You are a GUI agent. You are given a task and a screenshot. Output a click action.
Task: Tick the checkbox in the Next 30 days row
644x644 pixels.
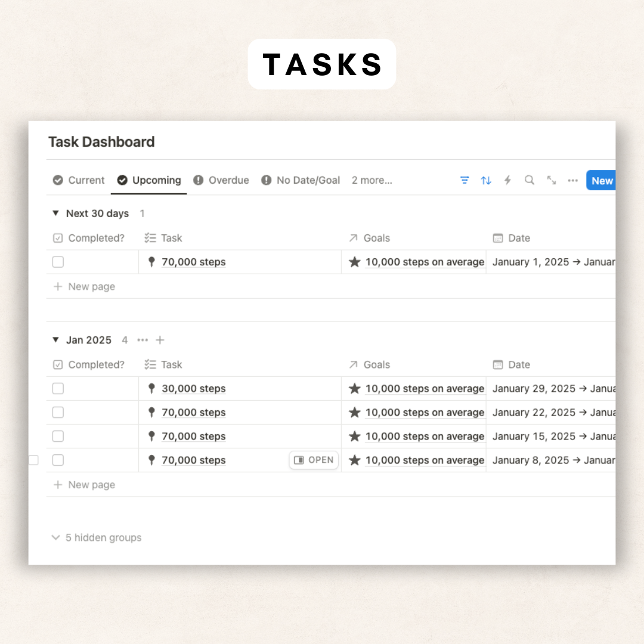[x=58, y=262]
